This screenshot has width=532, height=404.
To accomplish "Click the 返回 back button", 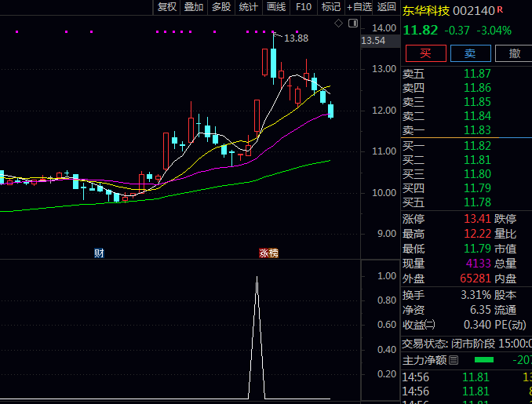I will pyautogui.click(x=386, y=7).
